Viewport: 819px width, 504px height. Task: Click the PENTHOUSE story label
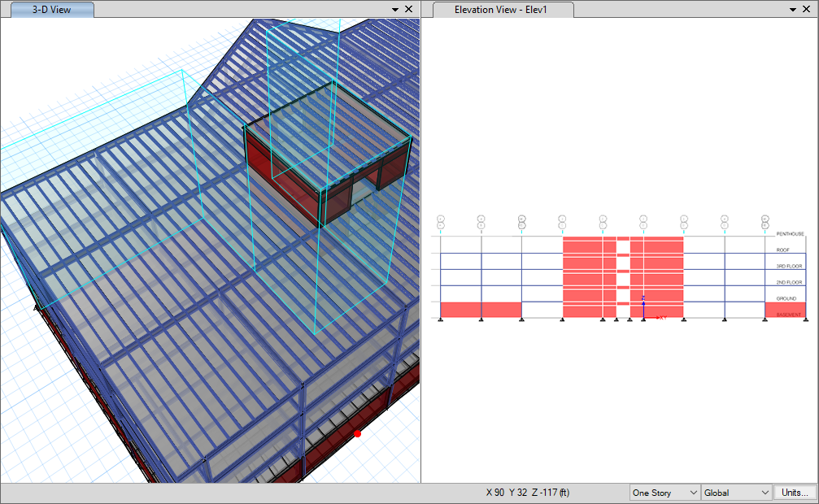pos(790,234)
